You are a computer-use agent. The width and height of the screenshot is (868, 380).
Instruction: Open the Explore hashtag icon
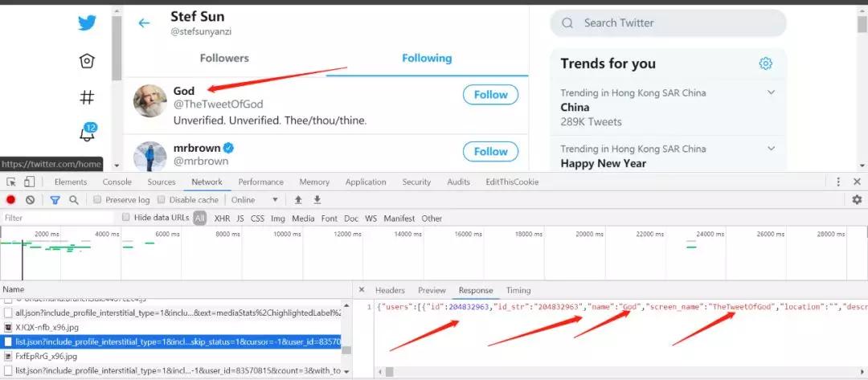[87, 97]
